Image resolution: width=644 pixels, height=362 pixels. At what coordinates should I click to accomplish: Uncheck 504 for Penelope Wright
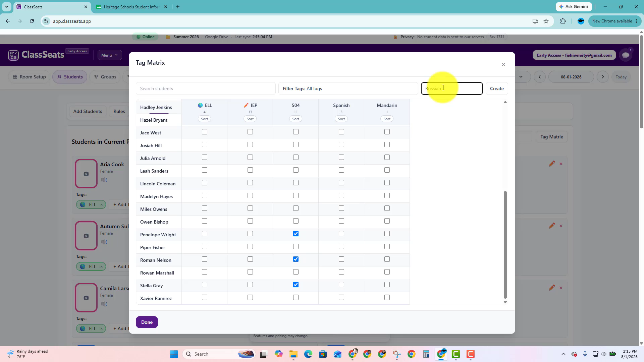click(296, 234)
